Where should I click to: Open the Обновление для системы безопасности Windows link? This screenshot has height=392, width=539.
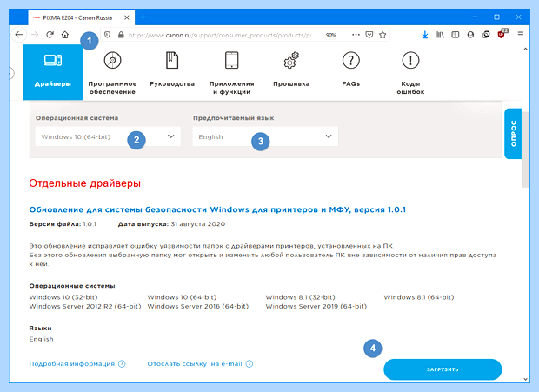click(217, 209)
